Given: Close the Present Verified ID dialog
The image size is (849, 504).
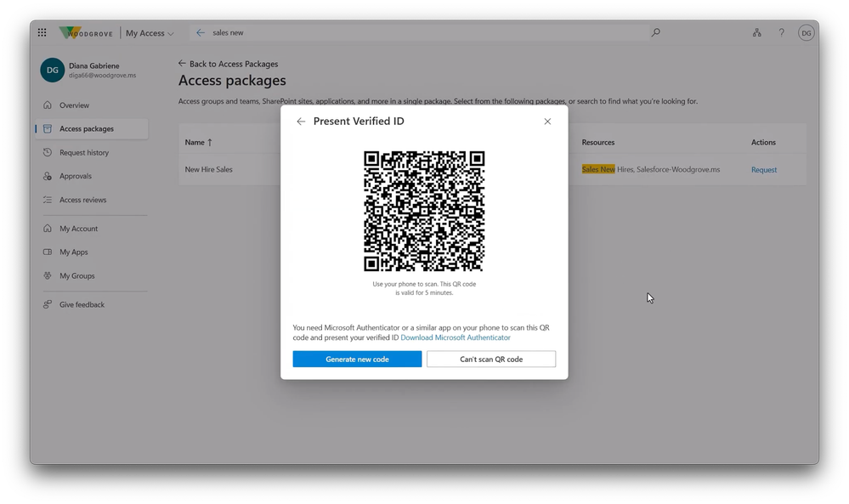Looking at the screenshot, I should [547, 122].
